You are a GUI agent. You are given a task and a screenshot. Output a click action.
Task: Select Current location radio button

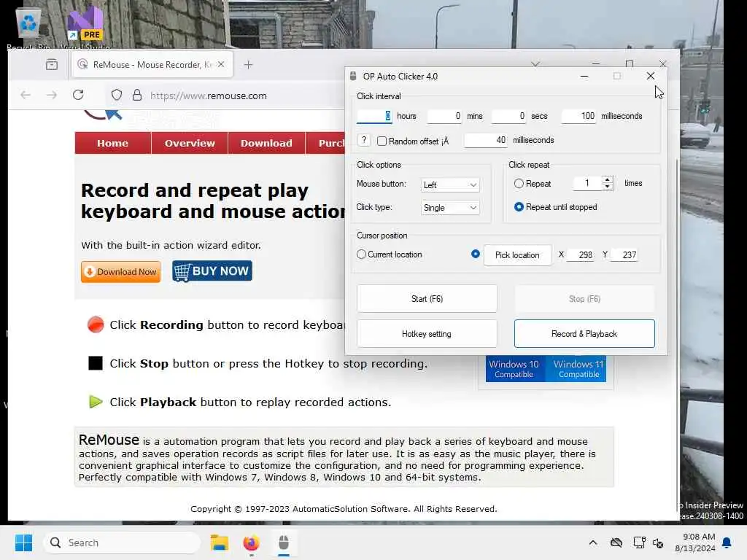[361, 254]
